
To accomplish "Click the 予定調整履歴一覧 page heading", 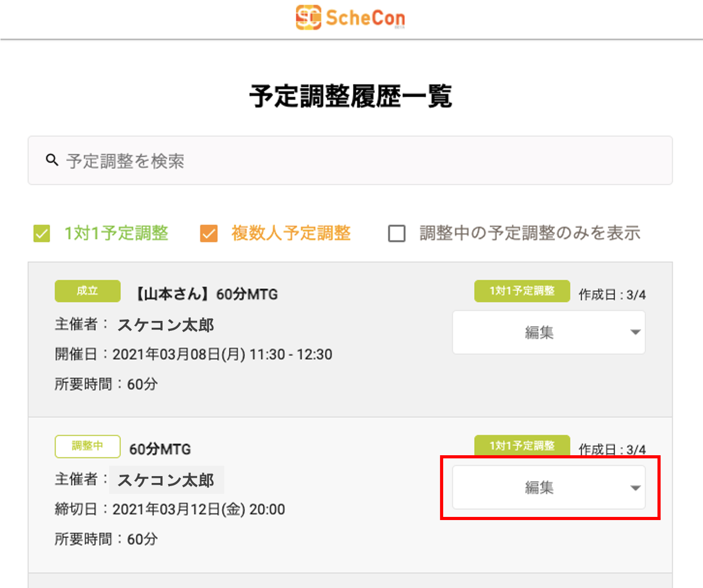I will (351, 97).
